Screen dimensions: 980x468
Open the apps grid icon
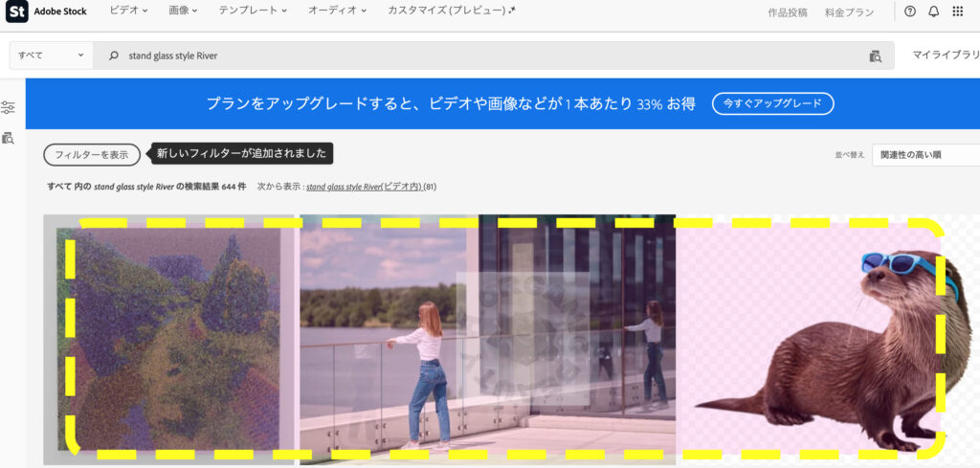[x=957, y=11]
